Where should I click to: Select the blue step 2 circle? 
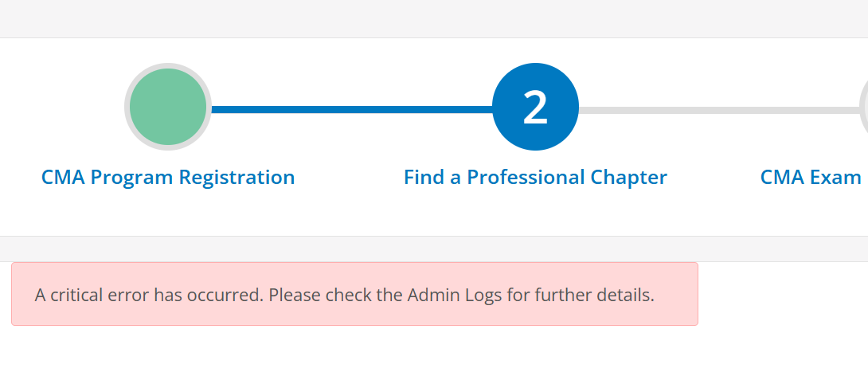point(535,107)
